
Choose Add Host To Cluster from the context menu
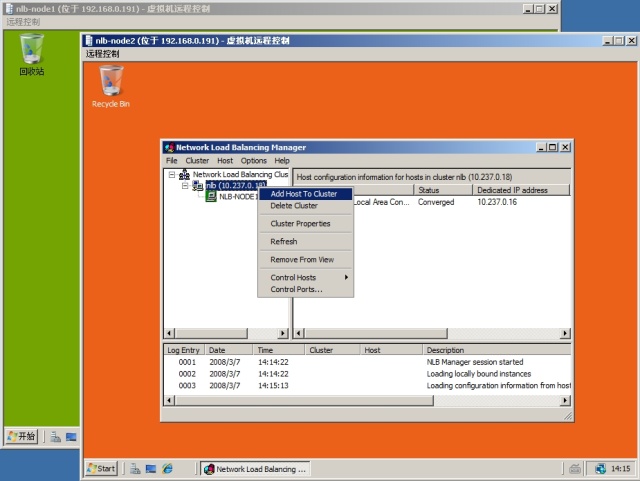(304, 194)
